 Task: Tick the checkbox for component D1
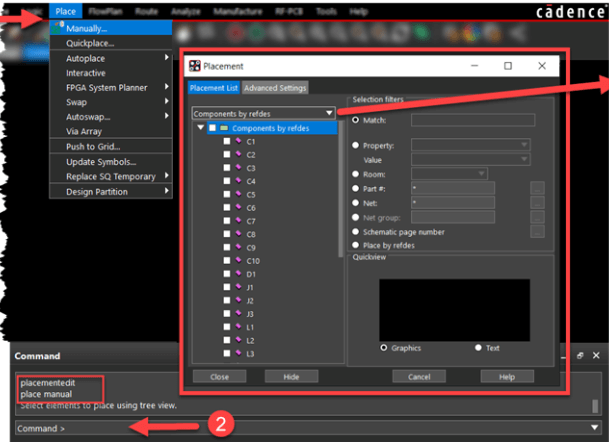point(226,273)
